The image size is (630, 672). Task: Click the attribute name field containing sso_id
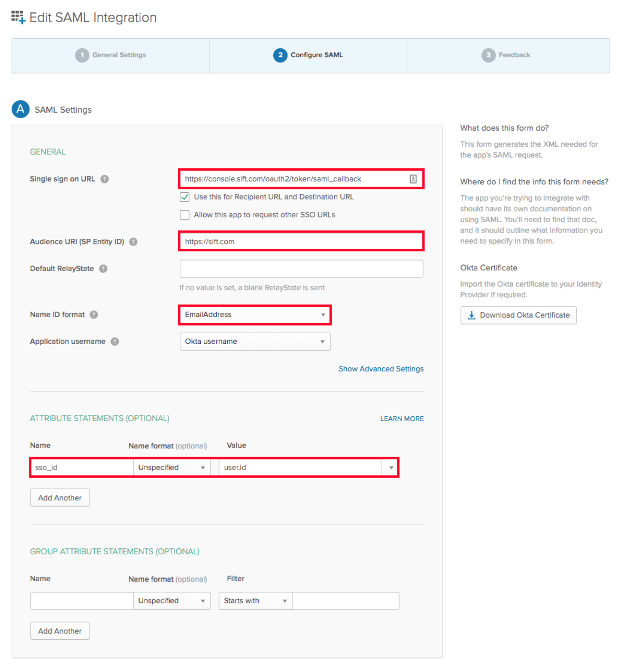click(x=82, y=468)
